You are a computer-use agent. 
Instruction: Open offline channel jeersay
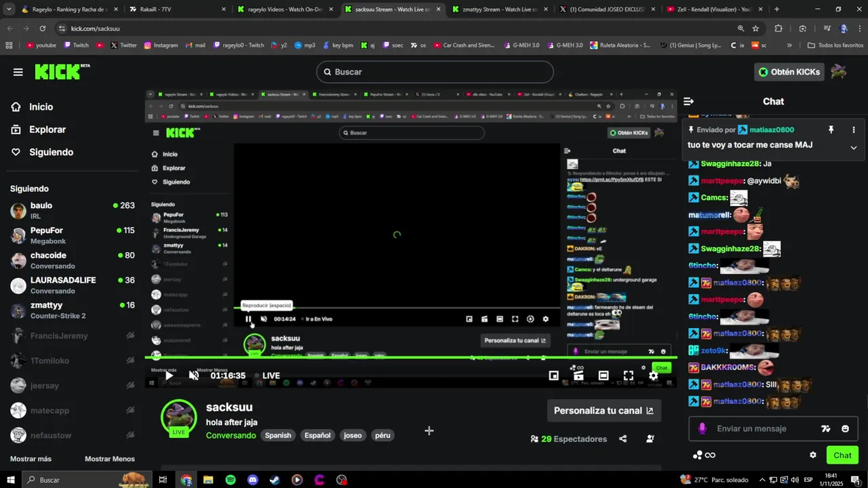(72, 386)
